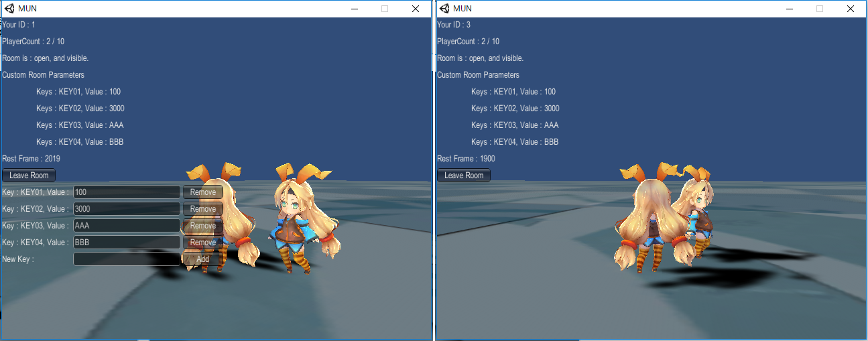Image resolution: width=868 pixels, height=341 pixels.
Task: Click 'Room is : open, and visible.' in left window
Action: (x=46, y=58)
